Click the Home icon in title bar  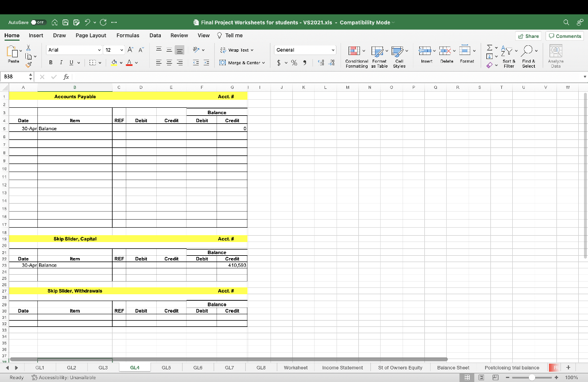(x=55, y=22)
